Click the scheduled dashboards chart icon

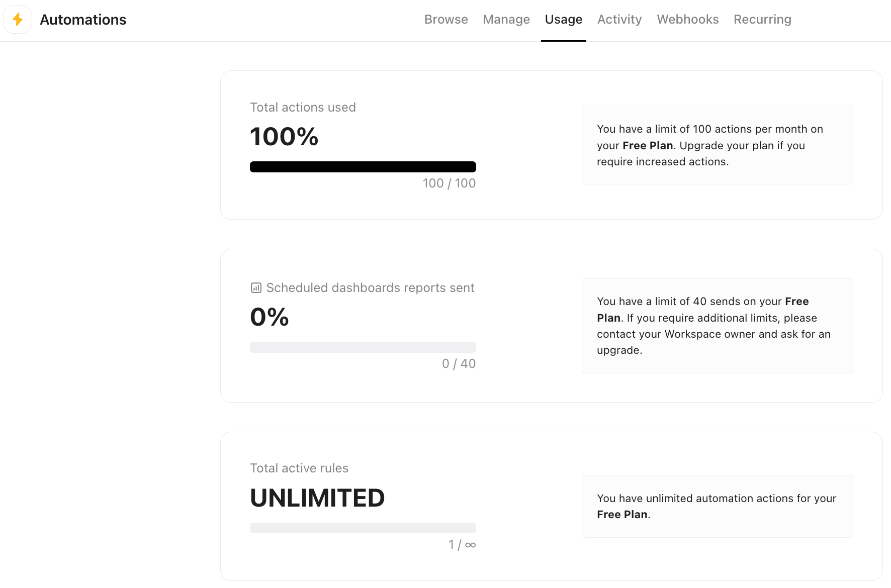click(x=256, y=288)
